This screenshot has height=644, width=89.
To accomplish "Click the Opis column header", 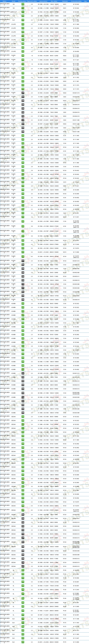I will pos(85,1).
